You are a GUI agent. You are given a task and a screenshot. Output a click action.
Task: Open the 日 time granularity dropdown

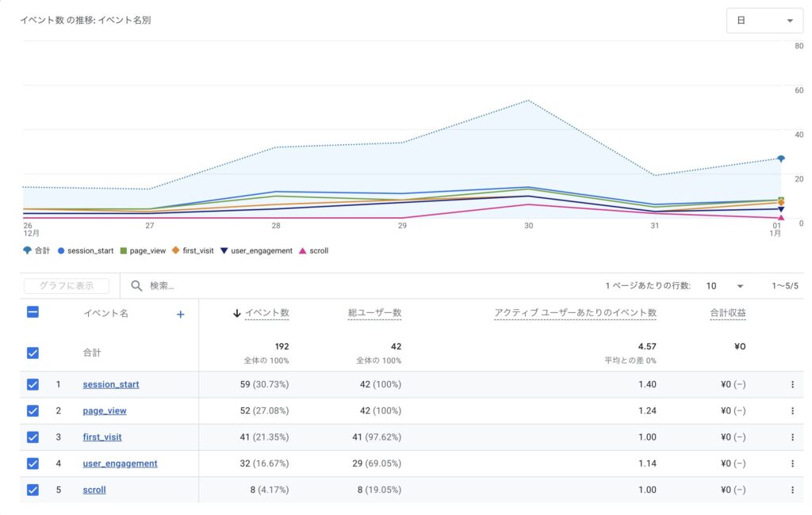tap(764, 20)
